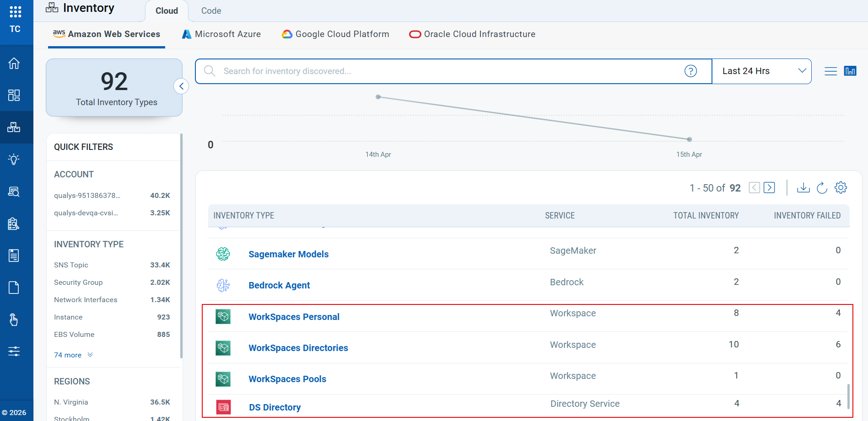Click the WorkSpaces Personal row icon
The width and height of the screenshot is (868, 421).
(x=223, y=316)
